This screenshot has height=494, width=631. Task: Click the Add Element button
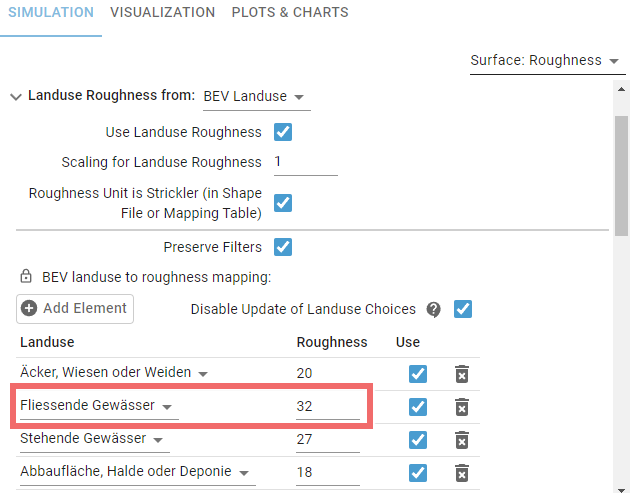[75, 308]
